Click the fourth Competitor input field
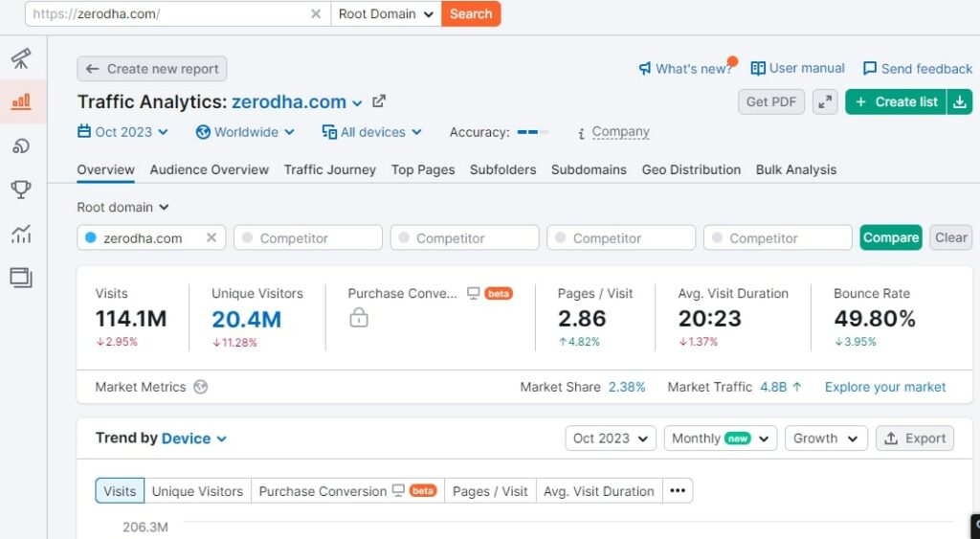 point(777,237)
